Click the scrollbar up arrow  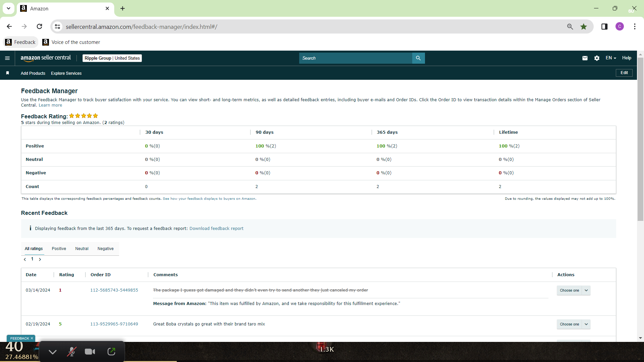point(641,54)
